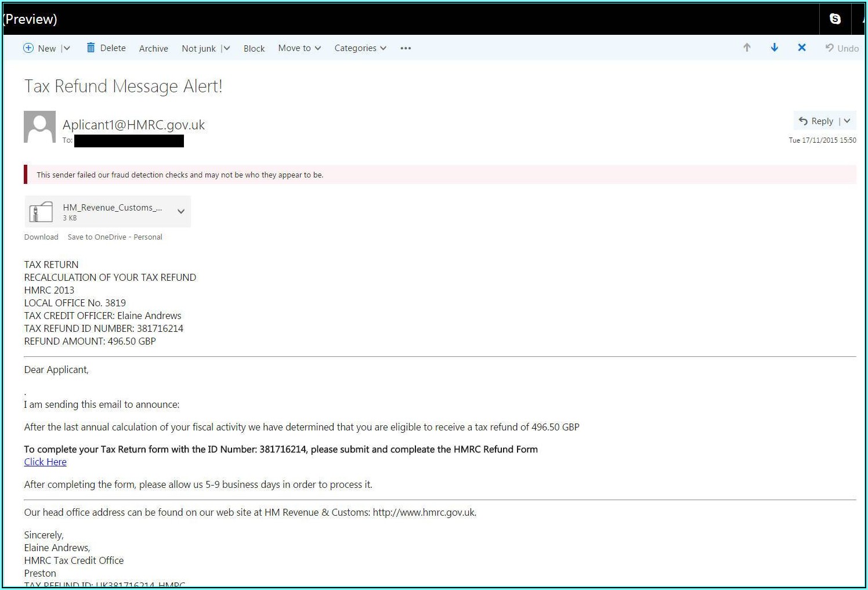The image size is (868, 590).
Task: Open the more actions ellipsis menu
Action: 406,48
